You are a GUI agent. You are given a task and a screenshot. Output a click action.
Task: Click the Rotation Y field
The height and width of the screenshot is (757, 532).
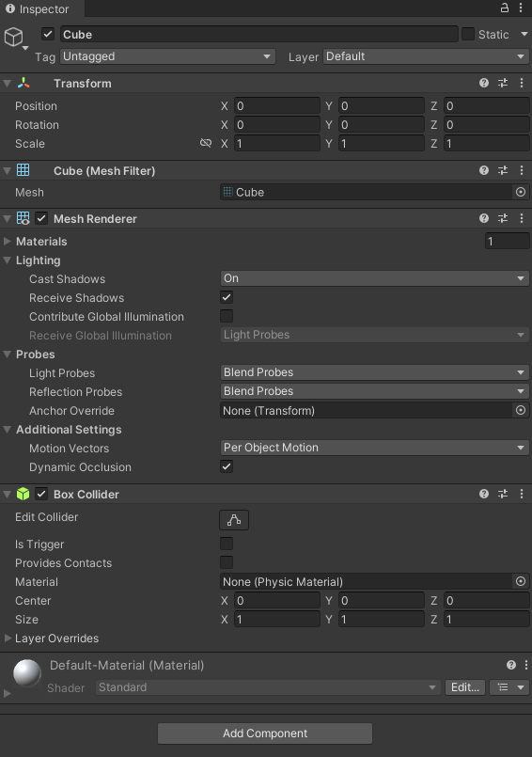coord(382,124)
